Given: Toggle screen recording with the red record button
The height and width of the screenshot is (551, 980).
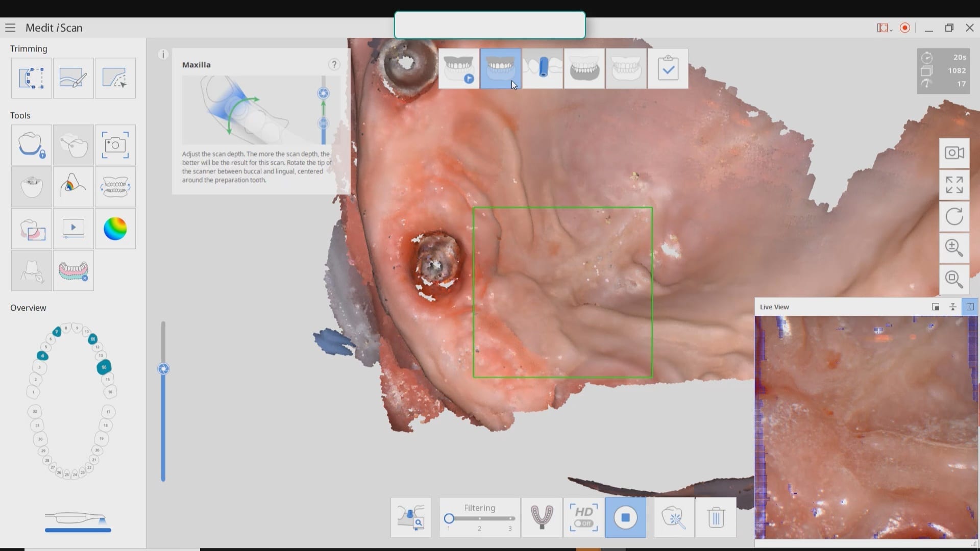Looking at the screenshot, I should pyautogui.click(x=905, y=28).
